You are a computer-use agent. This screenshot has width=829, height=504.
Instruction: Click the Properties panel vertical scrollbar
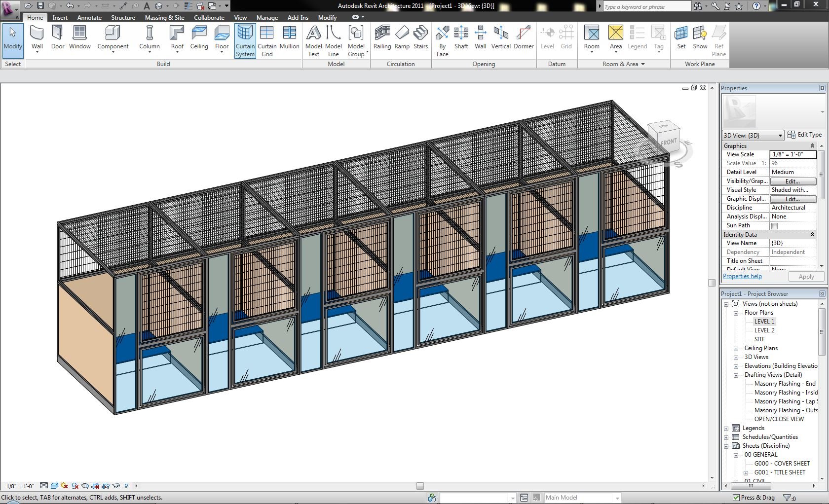821,174
